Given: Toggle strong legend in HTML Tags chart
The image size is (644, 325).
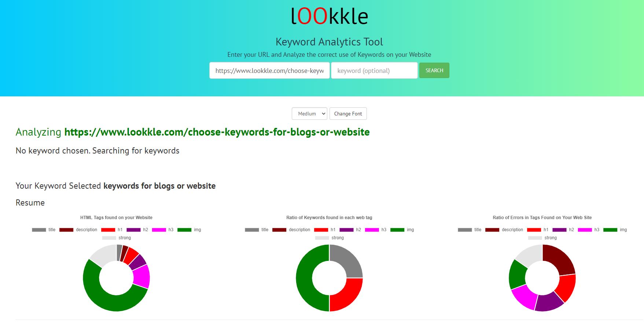Looking at the screenshot, I should pyautogui.click(x=117, y=238).
